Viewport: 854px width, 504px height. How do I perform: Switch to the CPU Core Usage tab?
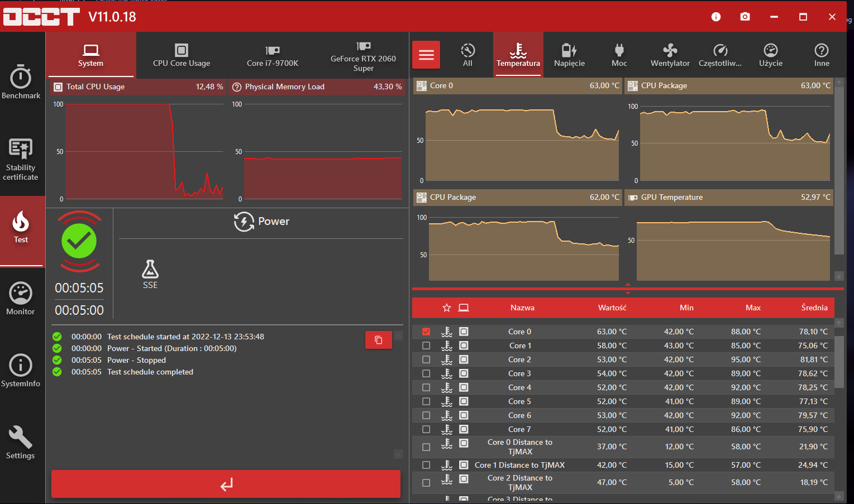[182, 55]
